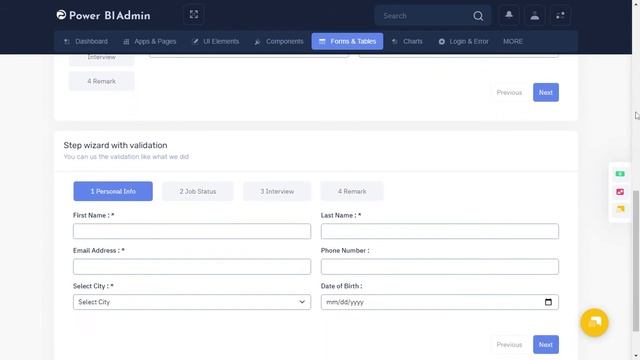Click red icon in right sidebar

point(620,191)
